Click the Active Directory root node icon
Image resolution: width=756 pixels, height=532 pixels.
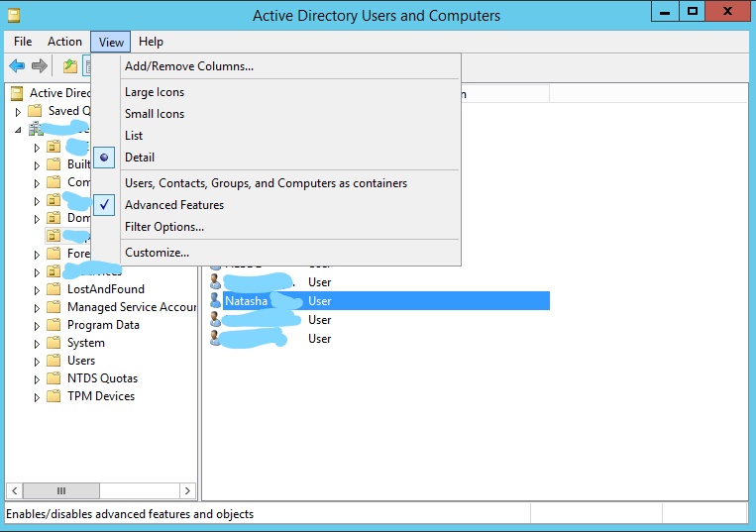tap(17, 93)
